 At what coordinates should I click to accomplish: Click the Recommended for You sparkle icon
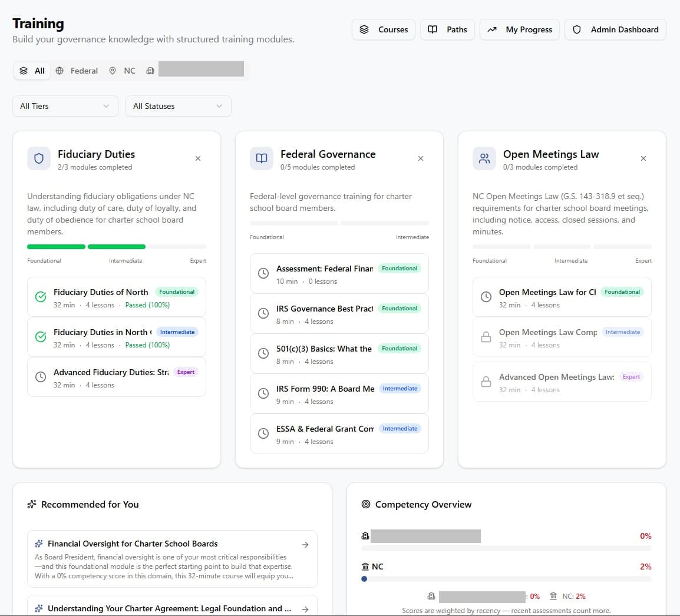pos(32,504)
